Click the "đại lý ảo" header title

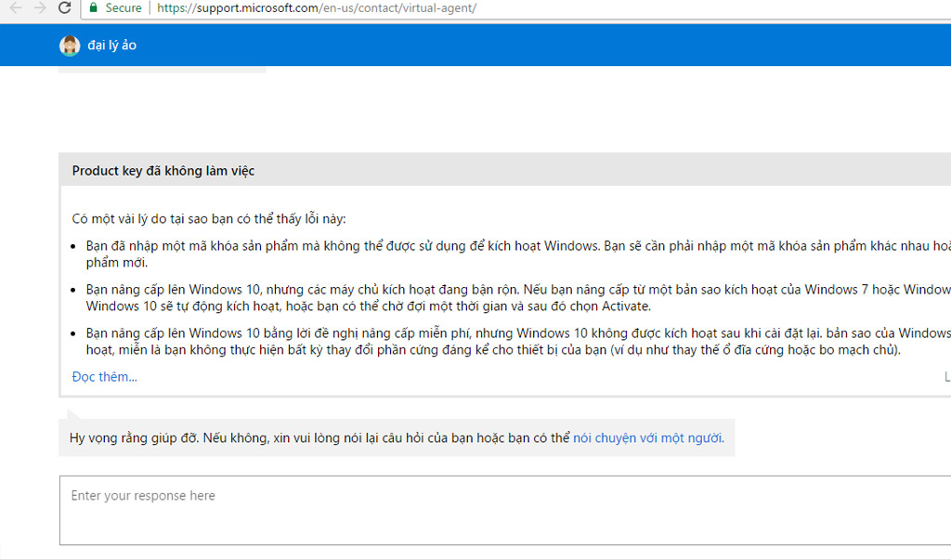(x=111, y=46)
